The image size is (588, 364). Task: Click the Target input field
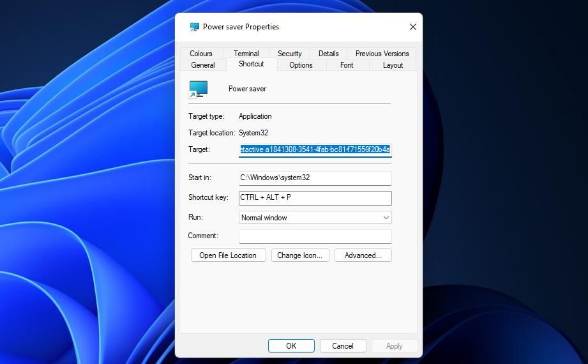315,149
